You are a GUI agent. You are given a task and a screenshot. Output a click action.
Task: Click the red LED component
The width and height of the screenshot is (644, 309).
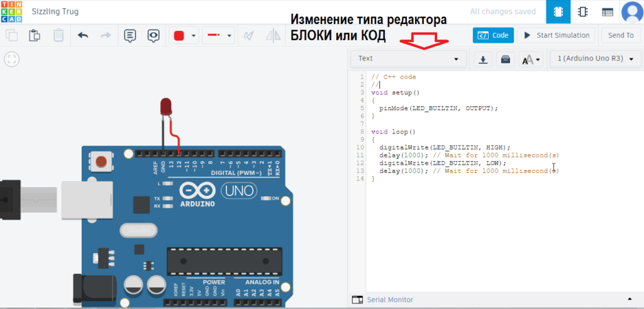[166, 107]
